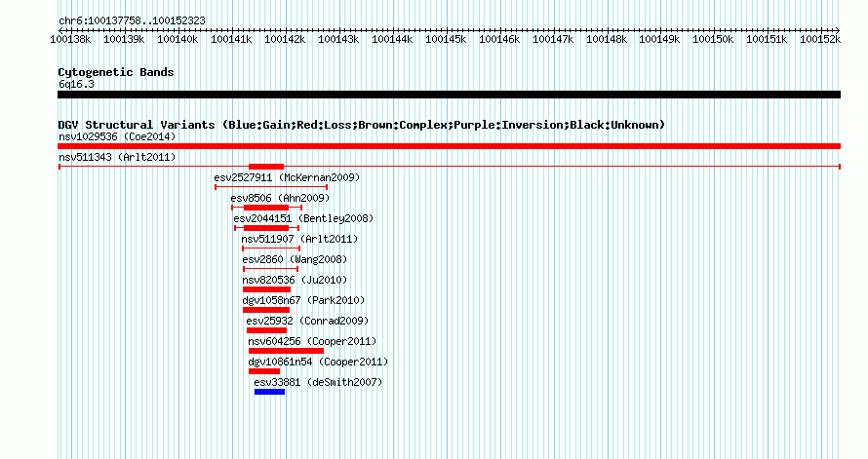Click the esv2860 thin red line

click(x=271, y=269)
